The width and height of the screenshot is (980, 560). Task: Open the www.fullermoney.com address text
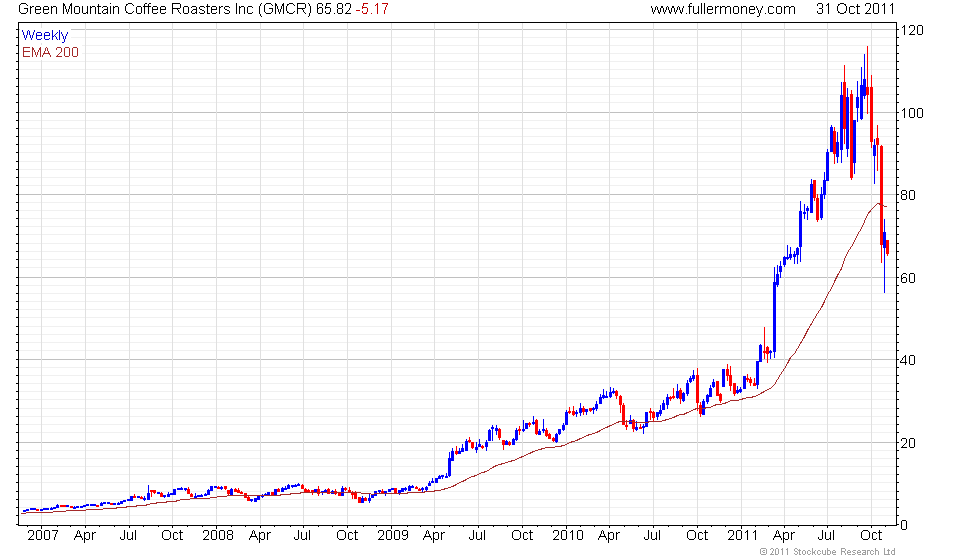point(722,9)
